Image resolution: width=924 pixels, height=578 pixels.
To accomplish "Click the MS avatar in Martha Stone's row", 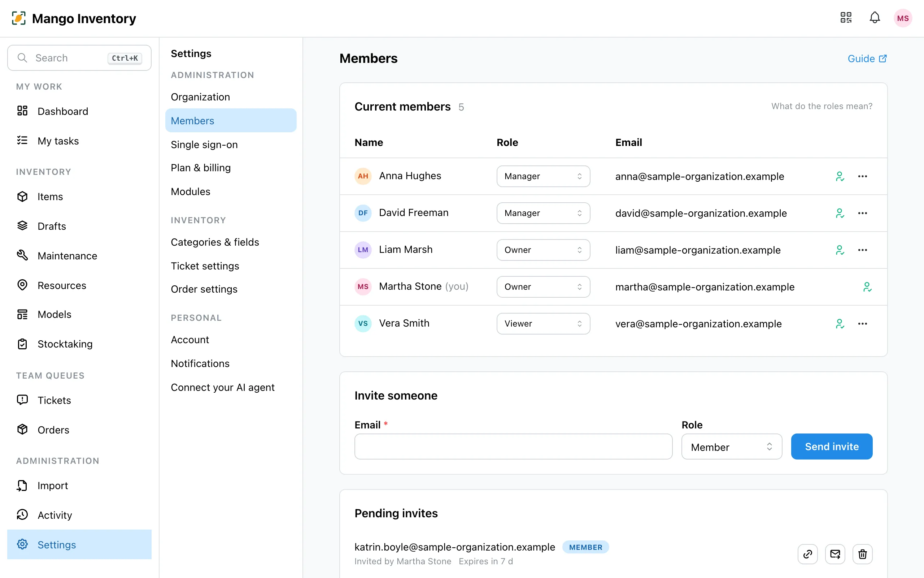I will tap(363, 287).
